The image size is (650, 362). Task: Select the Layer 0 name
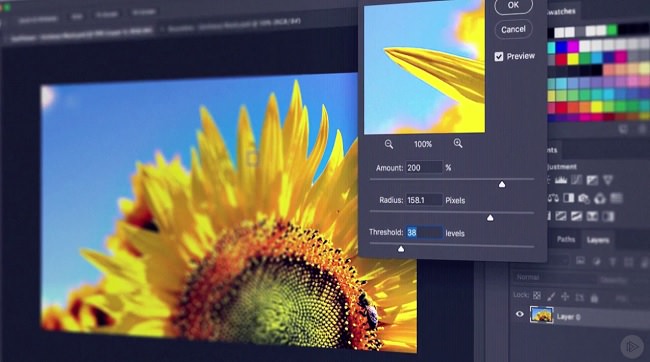[x=568, y=317]
